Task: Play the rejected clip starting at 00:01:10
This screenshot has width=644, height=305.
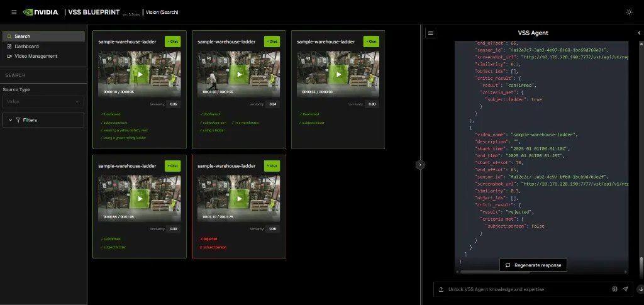Action: click(x=240, y=199)
